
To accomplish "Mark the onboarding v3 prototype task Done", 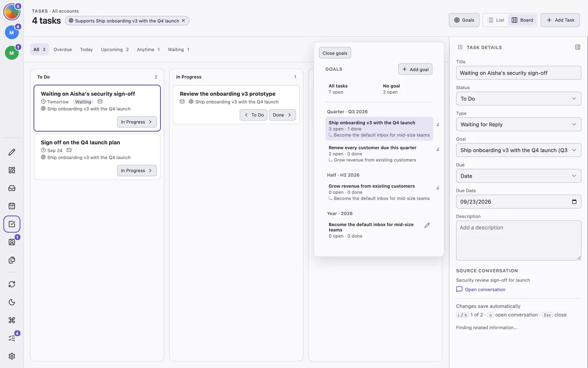I will [283, 115].
